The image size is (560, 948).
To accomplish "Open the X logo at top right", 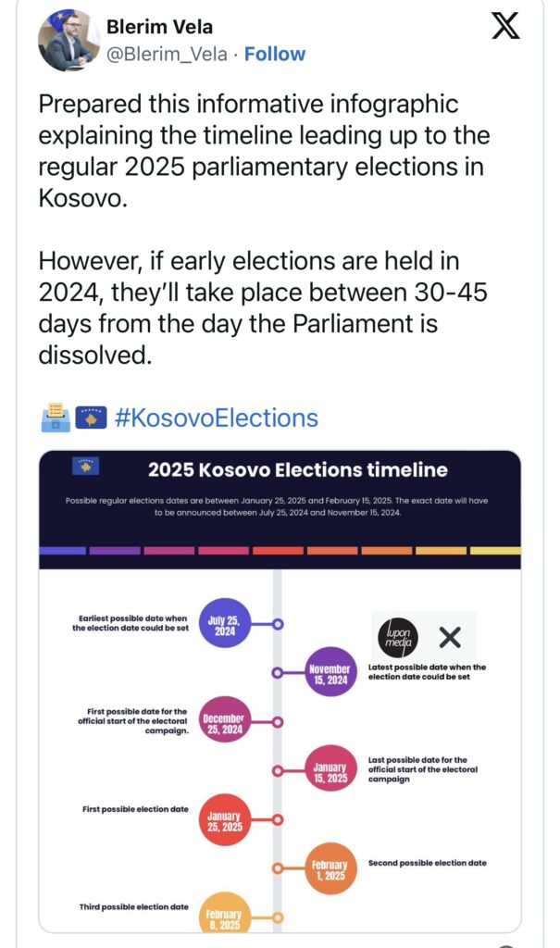I will (505, 26).
